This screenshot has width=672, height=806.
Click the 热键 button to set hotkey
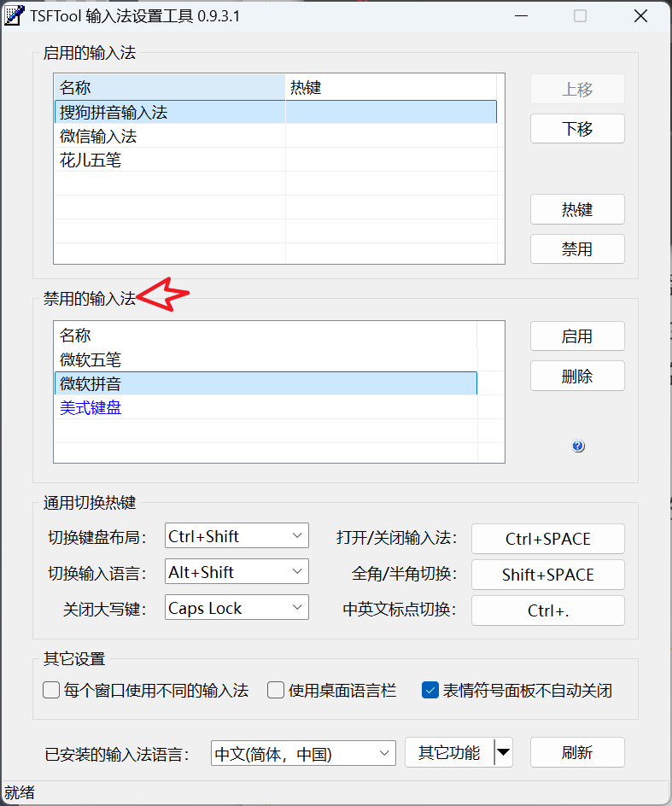577,209
